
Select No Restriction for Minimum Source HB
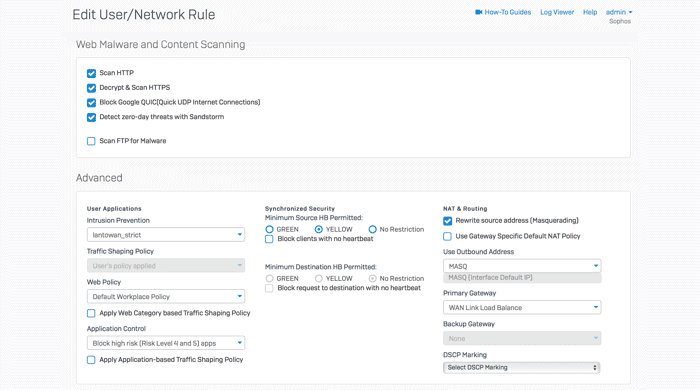click(372, 229)
